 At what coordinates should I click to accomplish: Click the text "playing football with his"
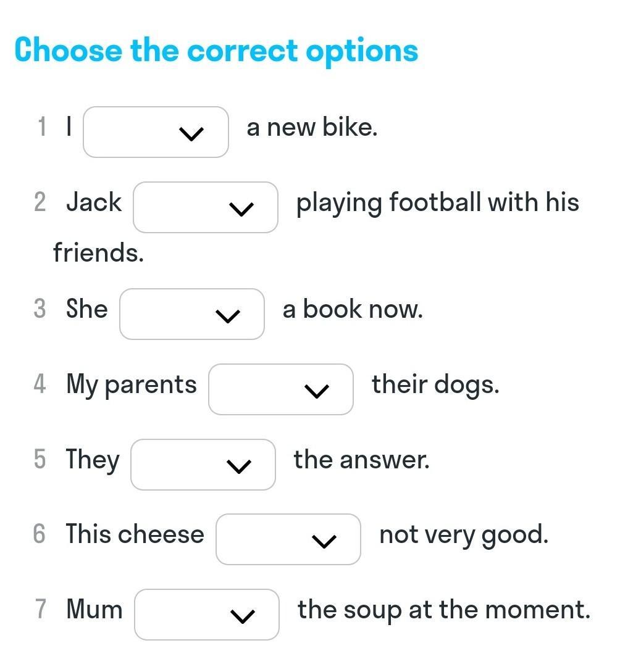(x=437, y=203)
